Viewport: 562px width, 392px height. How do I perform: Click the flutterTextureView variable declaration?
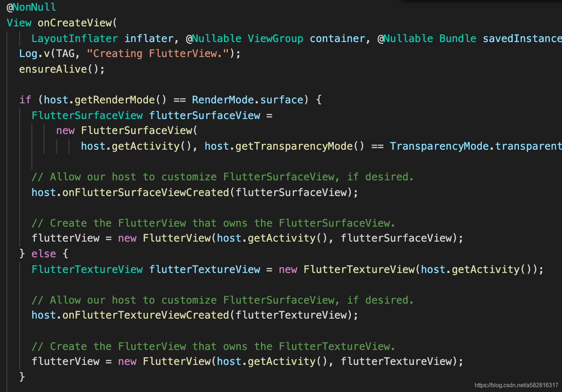205,269
